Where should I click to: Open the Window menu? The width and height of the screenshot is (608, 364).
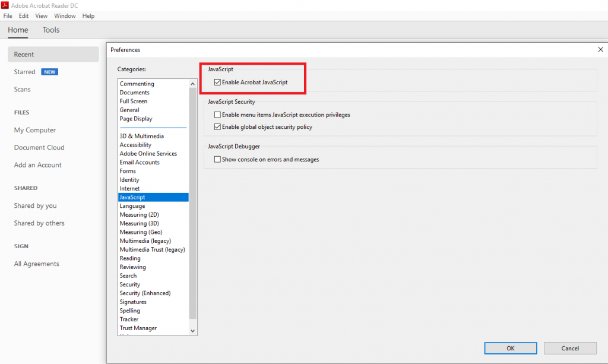click(64, 15)
